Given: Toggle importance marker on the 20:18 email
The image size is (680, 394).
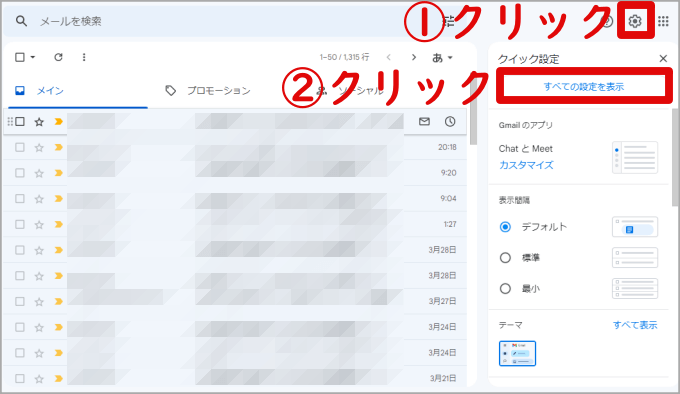Looking at the screenshot, I should (59, 147).
